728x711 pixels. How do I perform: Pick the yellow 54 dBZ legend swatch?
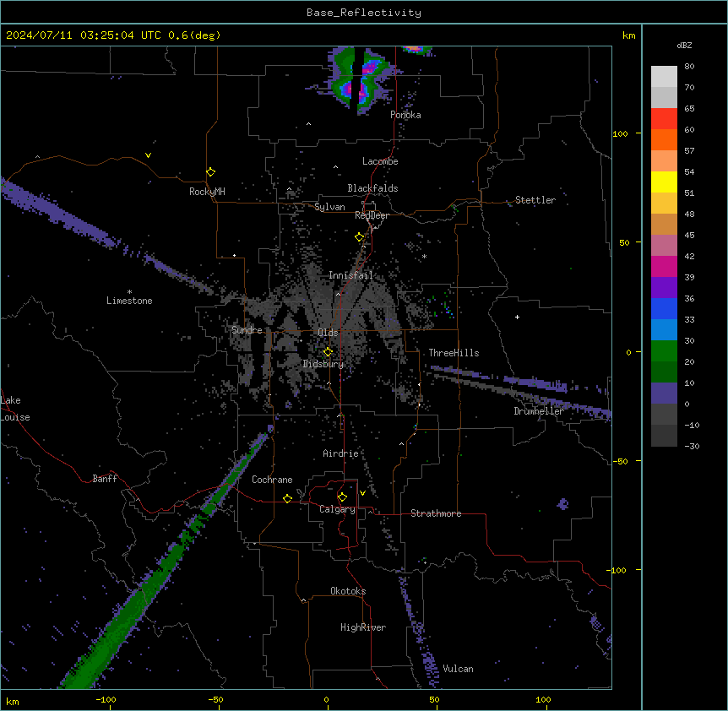click(x=664, y=182)
